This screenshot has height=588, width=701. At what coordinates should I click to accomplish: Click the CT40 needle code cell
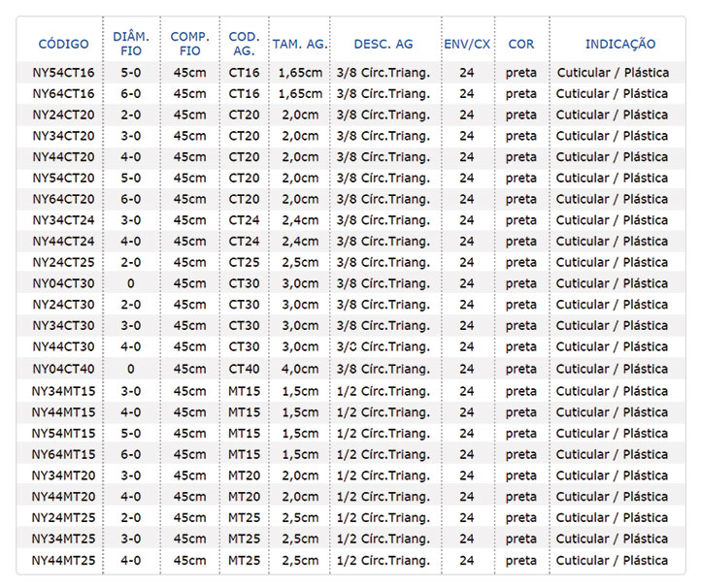[x=244, y=369]
